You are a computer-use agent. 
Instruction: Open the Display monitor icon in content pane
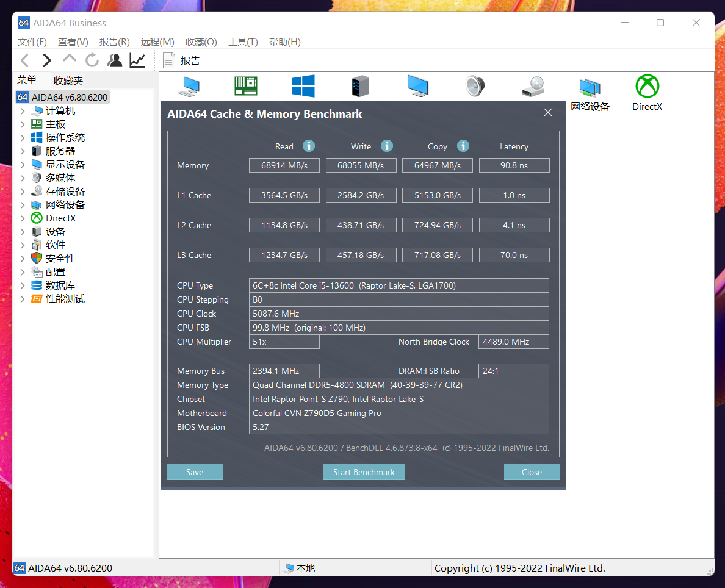click(418, 86)
